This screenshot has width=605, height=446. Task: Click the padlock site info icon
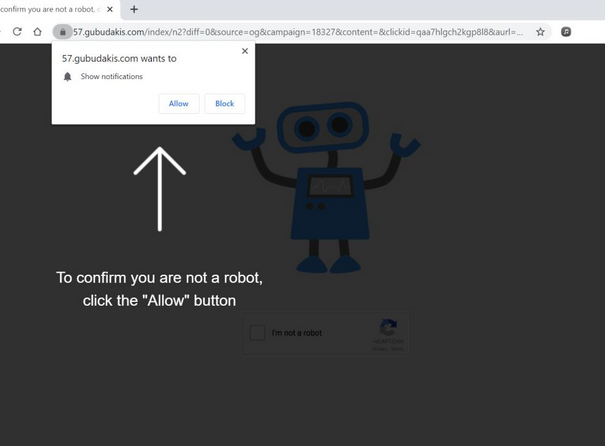[x=63, y=32]
